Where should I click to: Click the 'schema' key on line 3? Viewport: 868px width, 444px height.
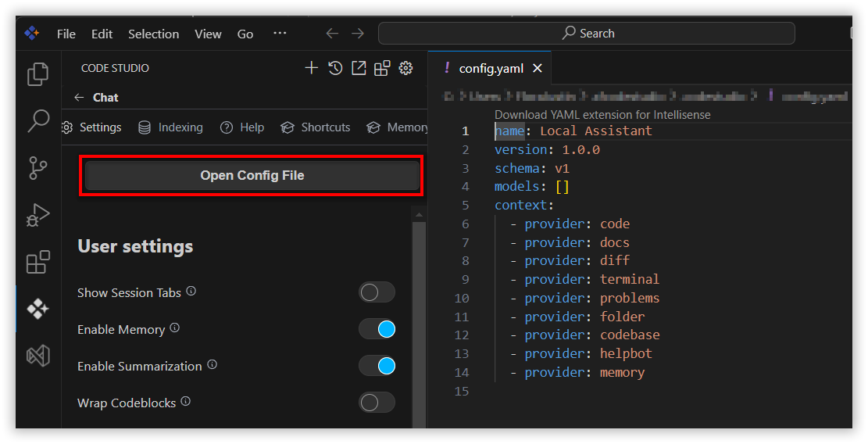[x=517, y=168]
